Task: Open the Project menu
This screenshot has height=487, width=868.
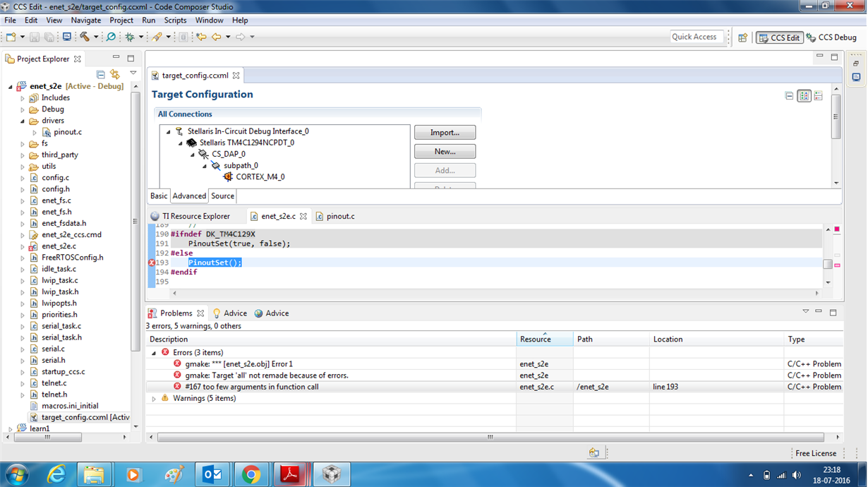Action: click(x=121, y=20)
